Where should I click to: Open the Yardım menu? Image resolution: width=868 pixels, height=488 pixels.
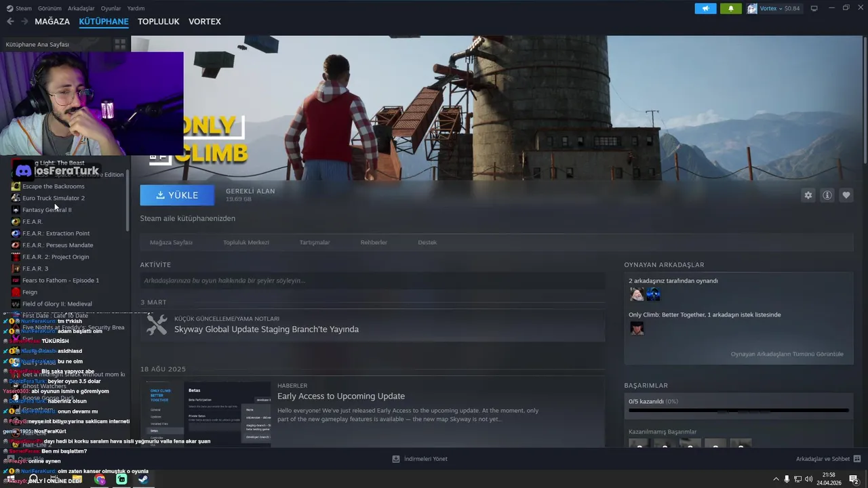pyautogui.click(x=136, y=8)
